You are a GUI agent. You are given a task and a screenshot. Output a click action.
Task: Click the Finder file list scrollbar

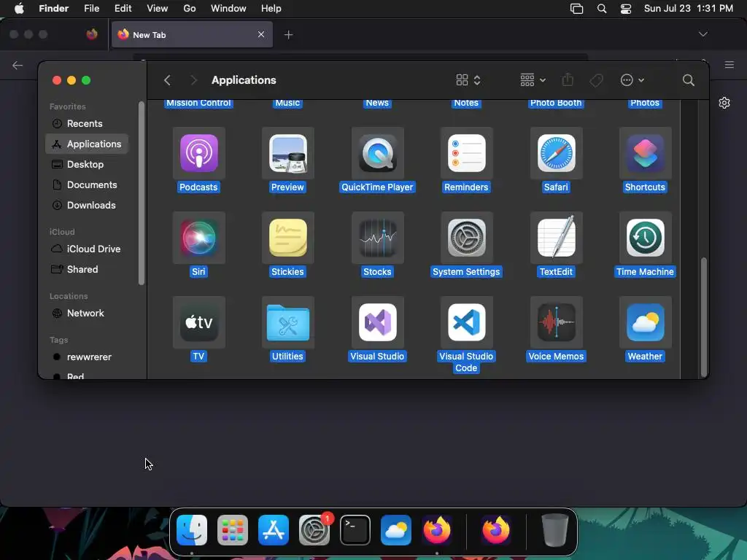click(704, 317)
